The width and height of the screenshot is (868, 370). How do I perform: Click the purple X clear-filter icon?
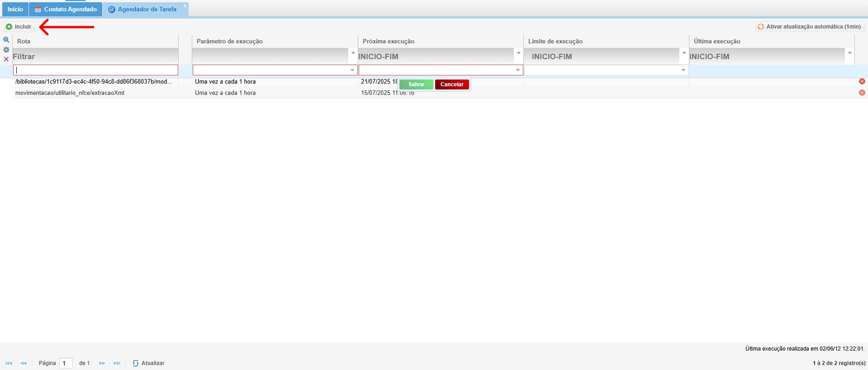(6, 59)
